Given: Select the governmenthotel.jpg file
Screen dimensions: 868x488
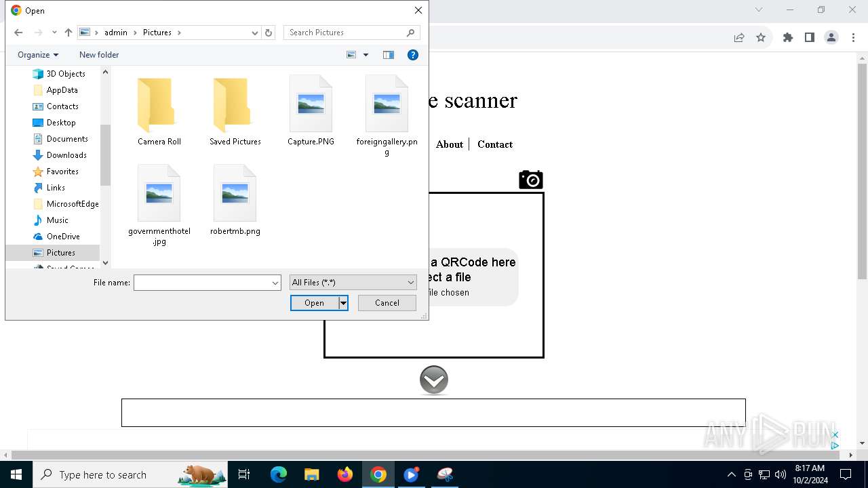Looking at the screenshot, I should pos(159,206).
